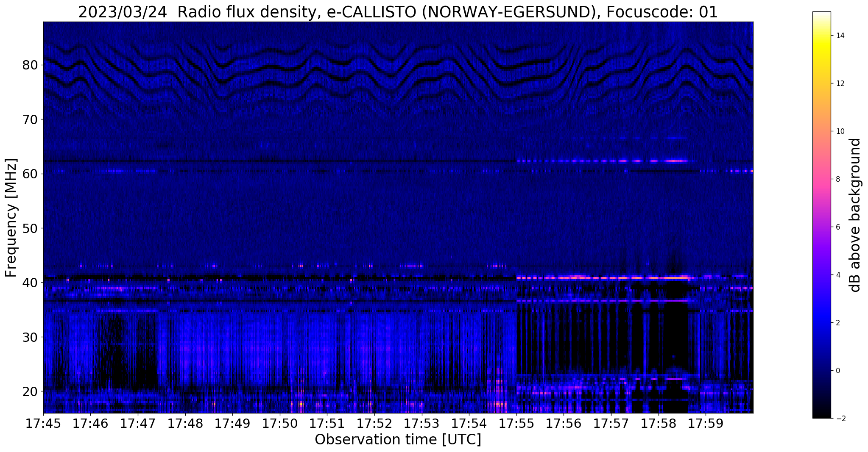Click the 30 MHz frequency tick label
Screen dimensions: 868x452
[x=31, y=337]
